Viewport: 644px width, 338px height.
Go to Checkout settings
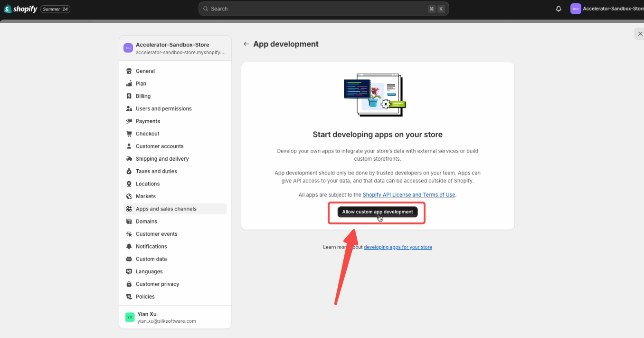pos(175,134)
